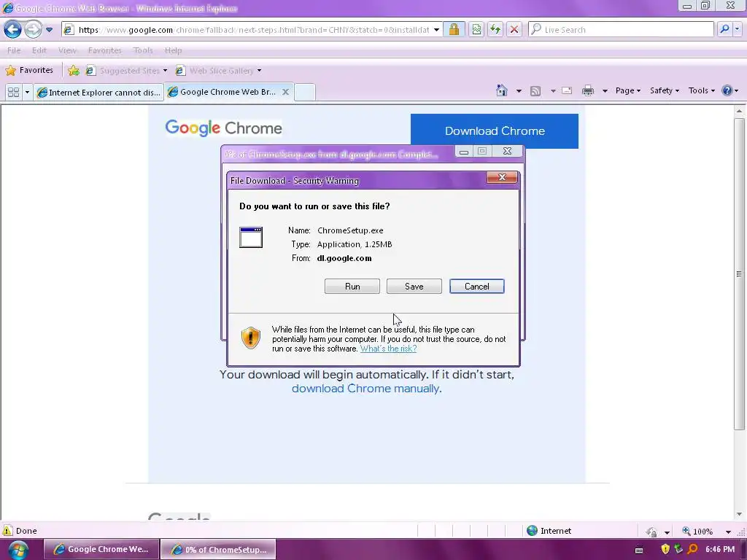Click the Live Search input box

[621, 29]
